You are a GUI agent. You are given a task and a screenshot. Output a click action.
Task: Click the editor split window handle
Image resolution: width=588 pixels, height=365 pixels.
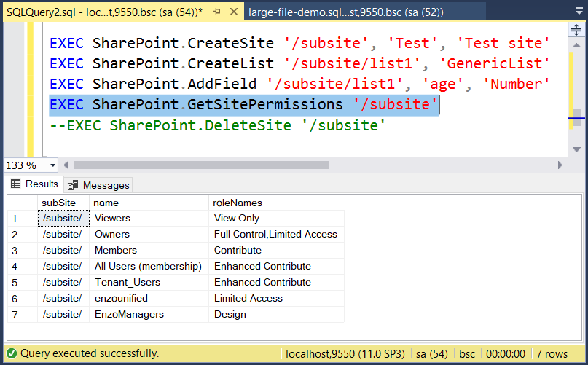[576, 29]
